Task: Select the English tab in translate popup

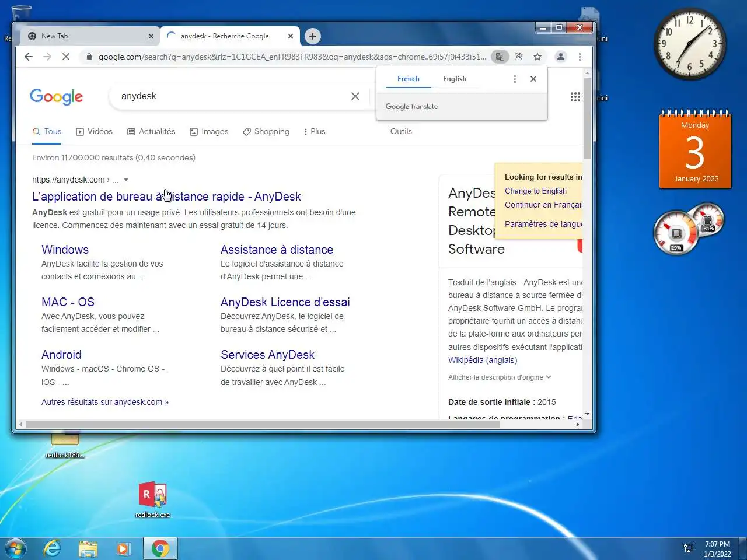Action: 455,79
